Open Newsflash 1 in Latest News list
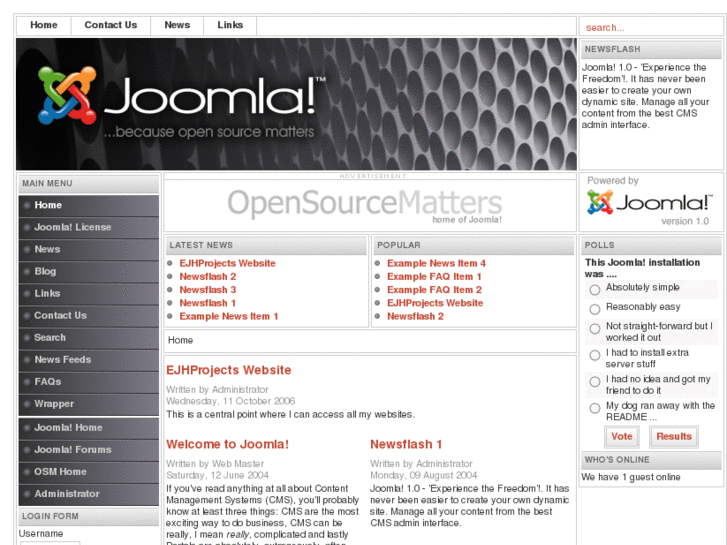Viewport: 727px width, 545px height. 208,303
